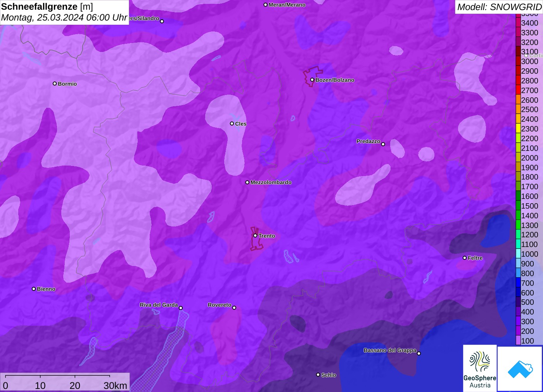Pick the 800 m legend color swatch
The height and width of the screenshot is (392, 543).
(518, 273)
